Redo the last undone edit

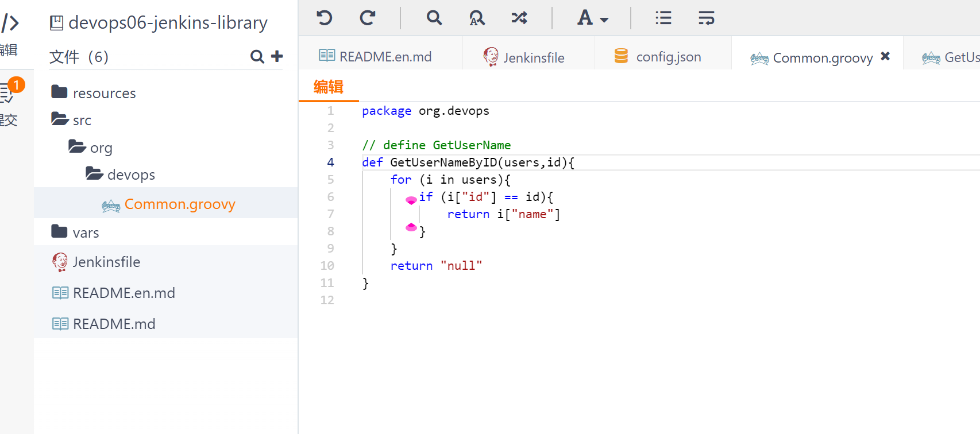(x=368, y=18)
